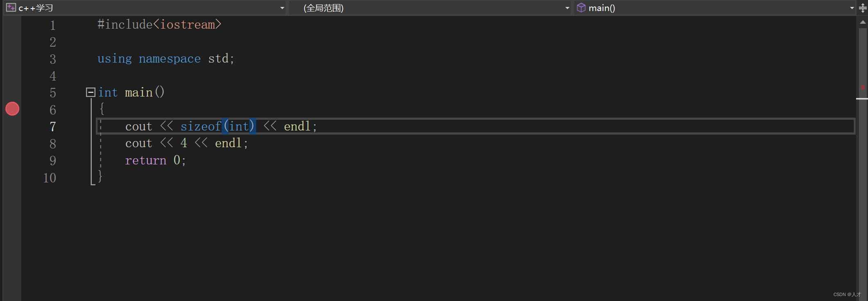Image resolution: width=868 pixels, height=301 pixels.
Task: Click the (全局范围) scope label
Action: click(324, 7)
